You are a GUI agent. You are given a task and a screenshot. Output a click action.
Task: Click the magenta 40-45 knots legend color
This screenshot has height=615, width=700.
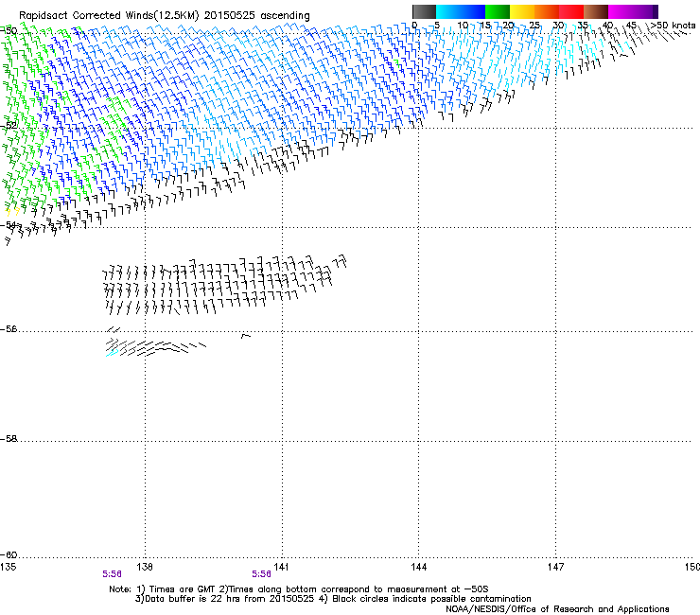[x=621, y=11]
